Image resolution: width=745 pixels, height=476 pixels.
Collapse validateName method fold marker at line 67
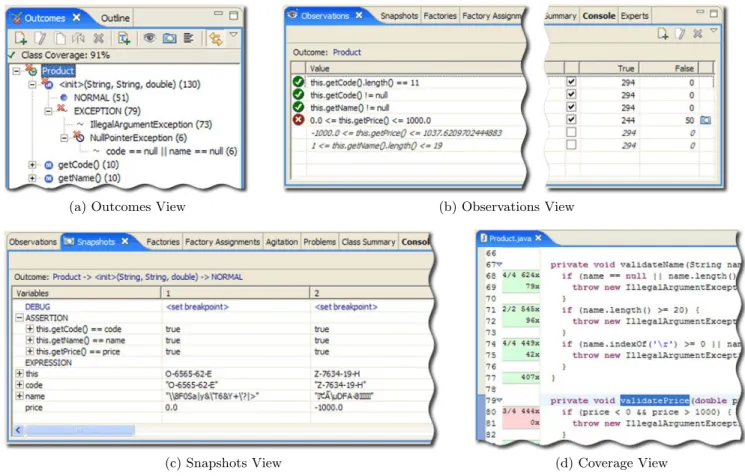pos(499,264)
